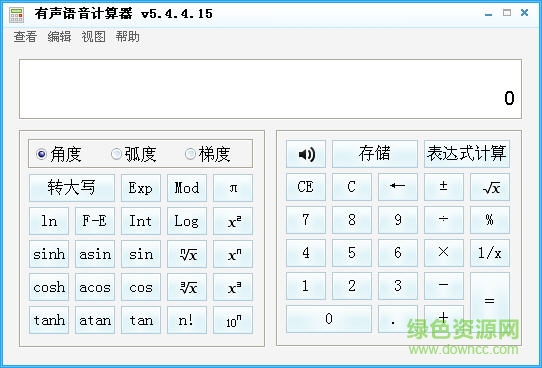
Task: Click the digit 6 key
Action: pyautogui.click(x=398, y=253)
